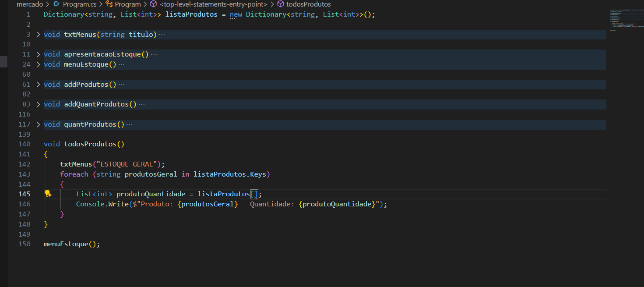Click the lightbulb quick-fix icon on line 145
Screen dimensions: 644x287
[48, 194]
